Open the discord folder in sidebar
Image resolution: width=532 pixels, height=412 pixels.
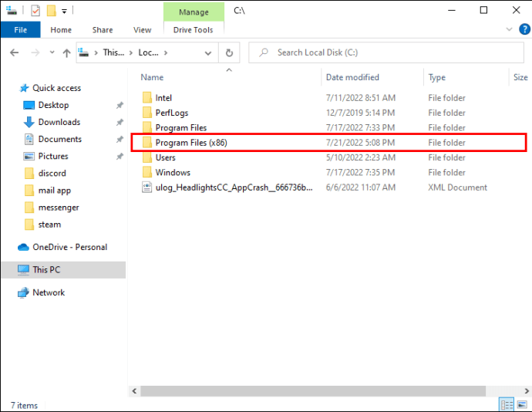[52, 174]
